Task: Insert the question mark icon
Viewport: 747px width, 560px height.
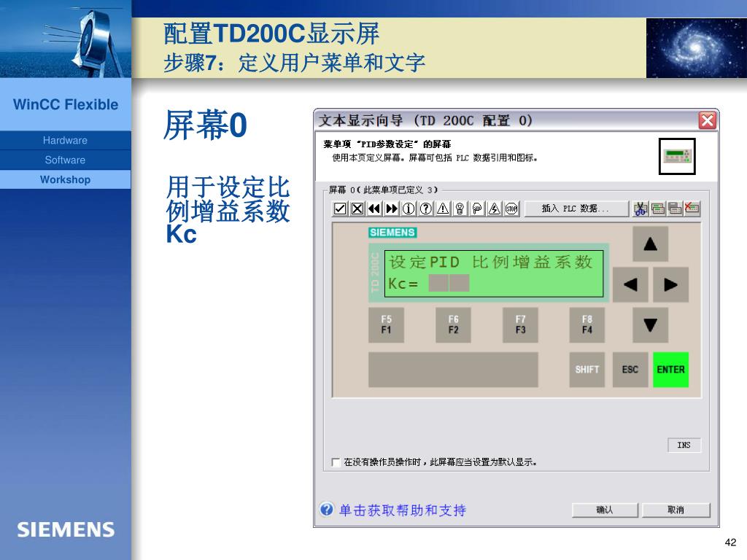Action: tap(426, 209)
